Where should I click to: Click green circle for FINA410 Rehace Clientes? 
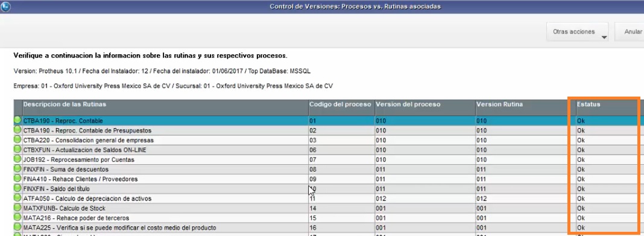pyautogui.click(x=17, y=179)
